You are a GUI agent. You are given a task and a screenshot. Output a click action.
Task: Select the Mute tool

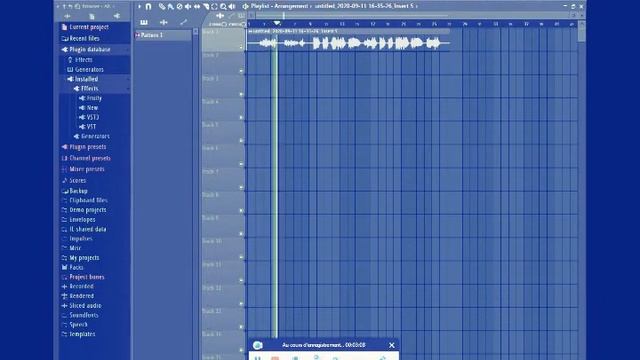pos(188,7)
